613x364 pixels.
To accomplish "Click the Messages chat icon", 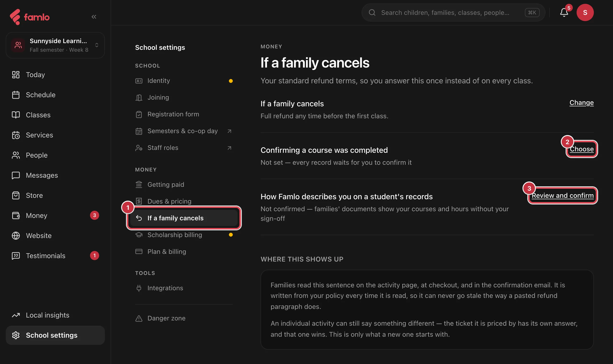I will 16,175.
